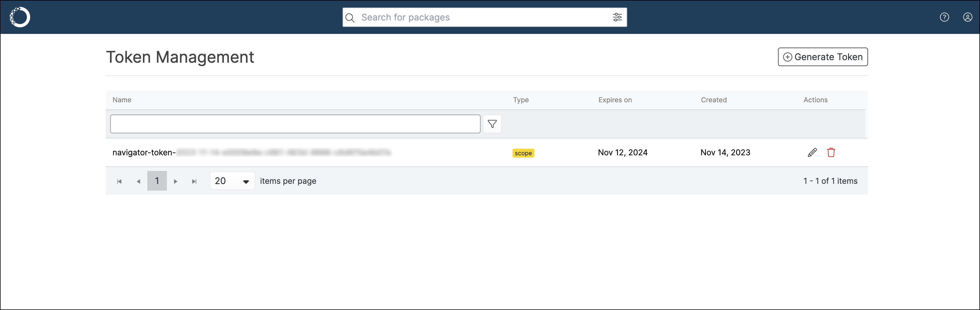980x310 pixels.
Task: Go to the first page of tokens
Action: point(119,181)
